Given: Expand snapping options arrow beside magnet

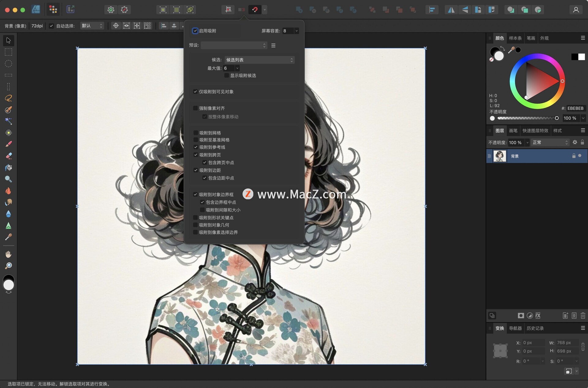Looking at the screenshot, I should coord(265,10).
